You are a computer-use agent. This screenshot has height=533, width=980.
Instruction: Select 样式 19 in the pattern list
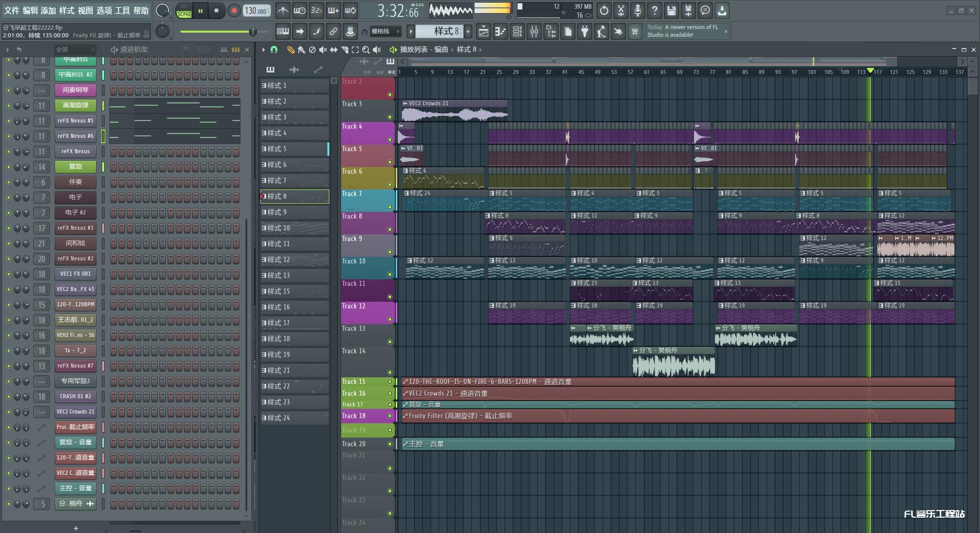tap(295, 354)
